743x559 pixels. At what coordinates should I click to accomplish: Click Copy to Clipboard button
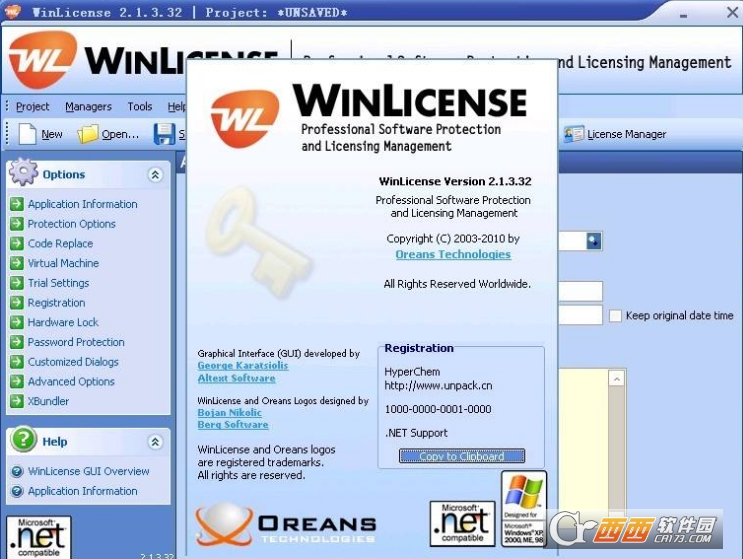click(462, 456)
